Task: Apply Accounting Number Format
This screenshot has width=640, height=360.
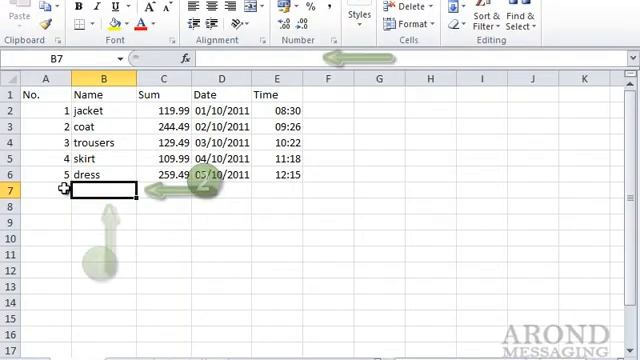Action: click(284, 6)
